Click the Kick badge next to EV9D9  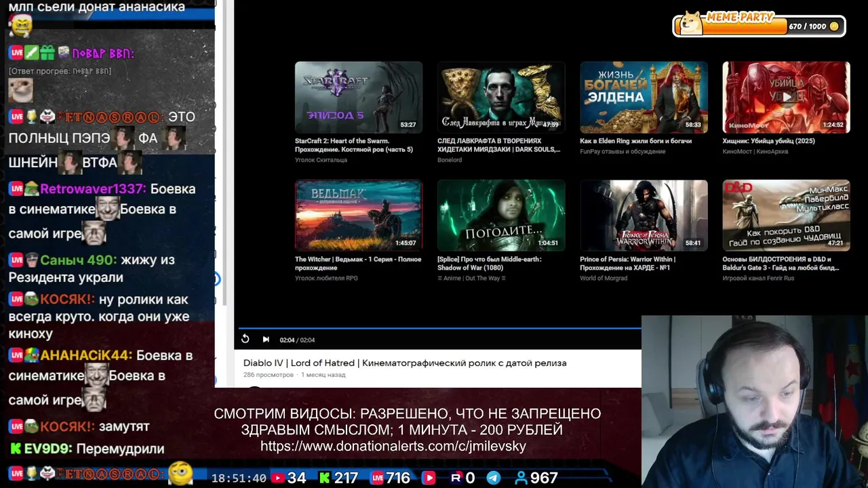pyautogui.click(x=15, y=449)
